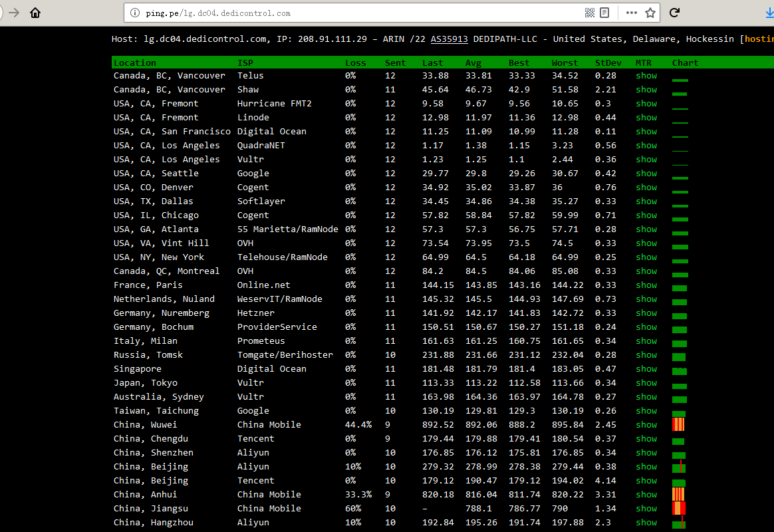This screenshot has height=532, width=774.
Task: Go to the browser home page icon
Action: coord(35,13)
